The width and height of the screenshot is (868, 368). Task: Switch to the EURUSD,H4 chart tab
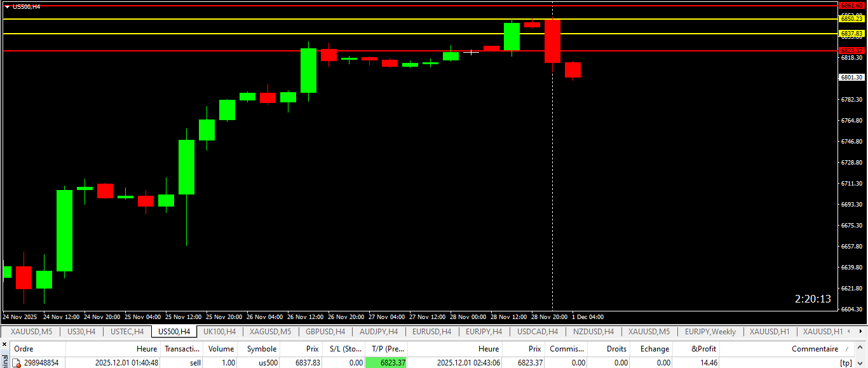pos(432,332)
